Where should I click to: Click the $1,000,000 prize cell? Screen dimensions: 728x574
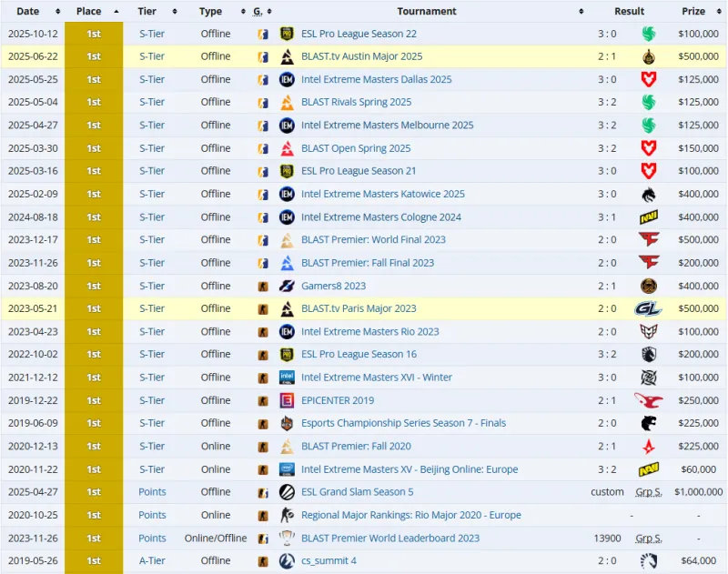pyautogui.click(x=698, y=492)
